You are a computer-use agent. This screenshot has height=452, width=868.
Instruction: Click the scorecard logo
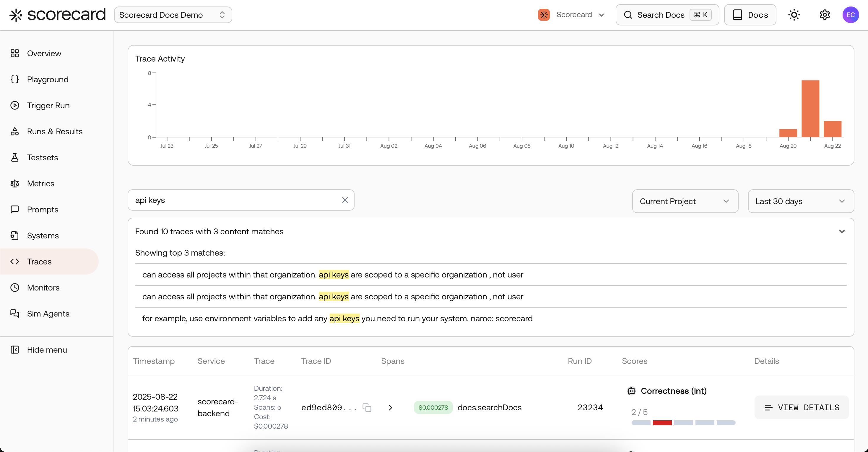(x=57, y=15)
